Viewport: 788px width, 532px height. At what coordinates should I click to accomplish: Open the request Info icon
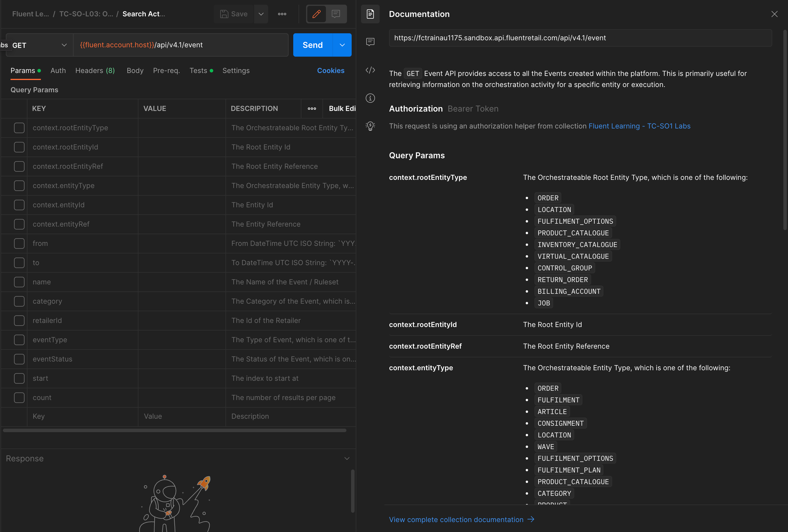370,98
